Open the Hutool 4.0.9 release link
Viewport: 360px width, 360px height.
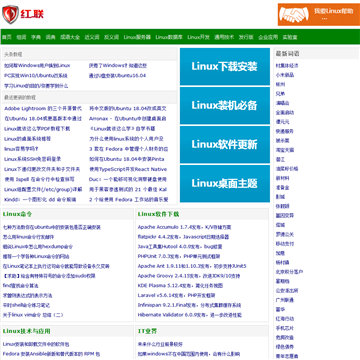coord(180,247)
